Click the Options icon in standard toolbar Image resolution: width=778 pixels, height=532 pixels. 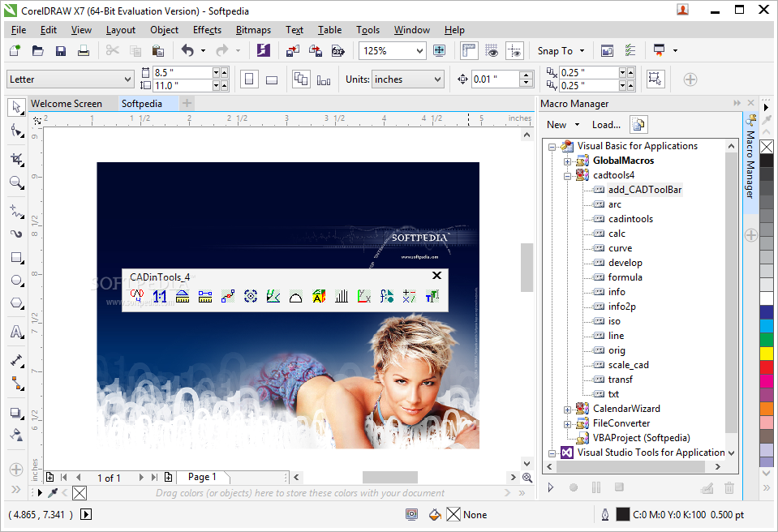pyautogui.click(x=630, y=50)
